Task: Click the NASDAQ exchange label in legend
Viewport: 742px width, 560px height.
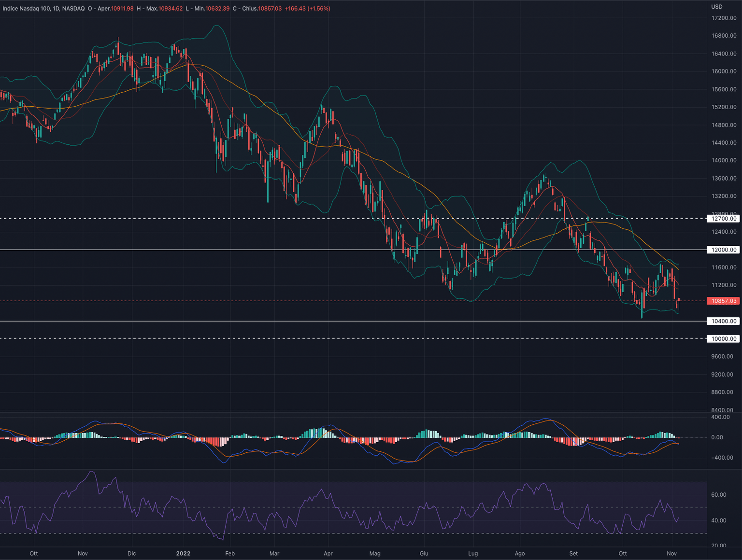Action: click(x=74, y=8)
